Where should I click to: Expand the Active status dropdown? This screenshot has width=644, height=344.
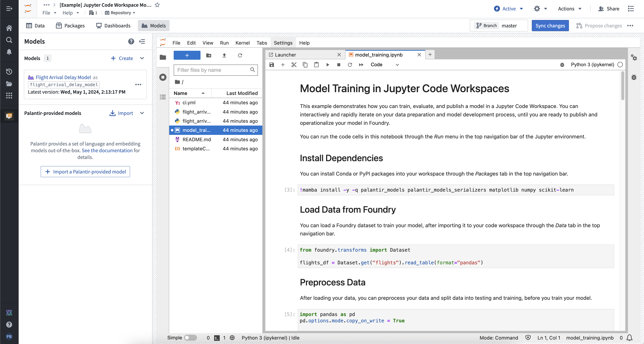[509, 9]
